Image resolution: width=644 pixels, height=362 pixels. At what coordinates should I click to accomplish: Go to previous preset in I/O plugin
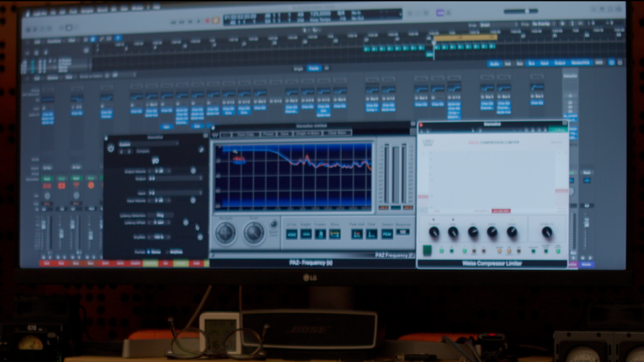tap(121, 152)
